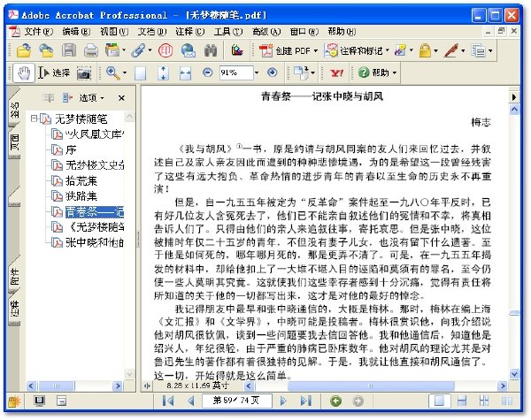Open the forms tool dropdown arrow
This screenshot has width=531, height=420.
click(490, 51)
